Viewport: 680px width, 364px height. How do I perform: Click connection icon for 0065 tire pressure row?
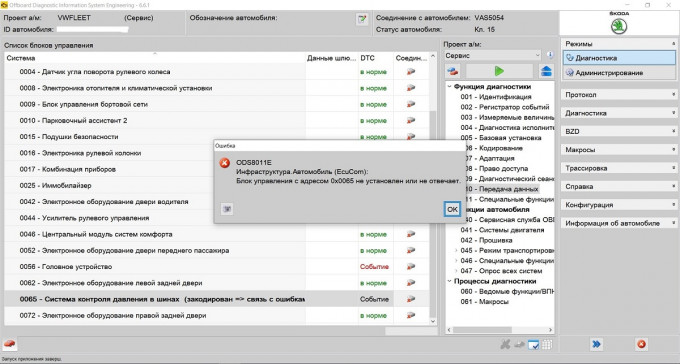(x=411, y=299)
